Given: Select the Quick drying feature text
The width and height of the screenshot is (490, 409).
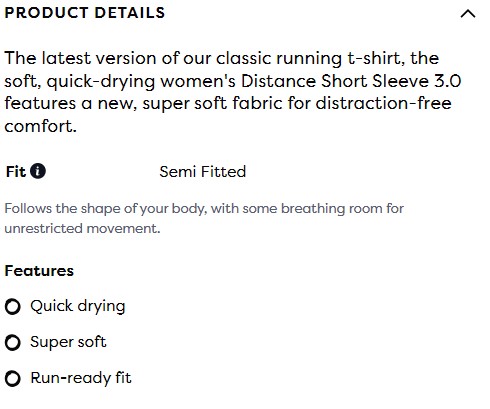Looking at the screenshot, I should pyautogui.click(x=78, y=306).
